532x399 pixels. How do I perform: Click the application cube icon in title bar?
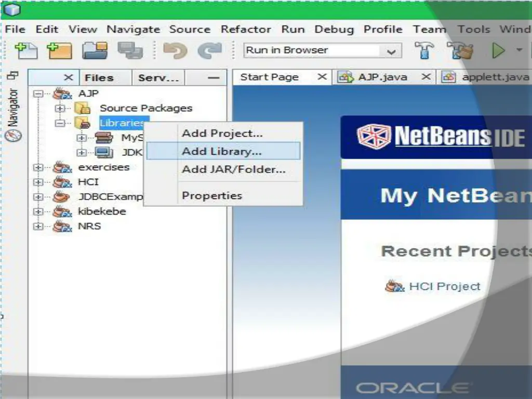click(12, 9)
